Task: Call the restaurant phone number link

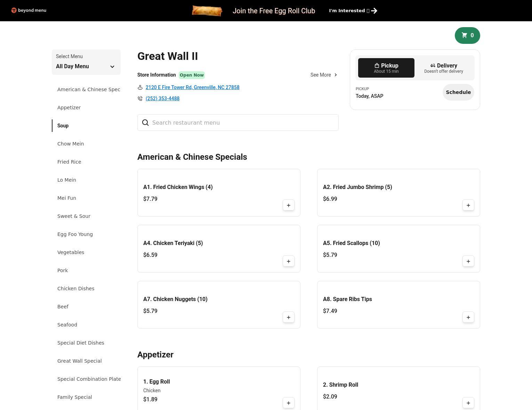Action: click(x=162, y=98)
